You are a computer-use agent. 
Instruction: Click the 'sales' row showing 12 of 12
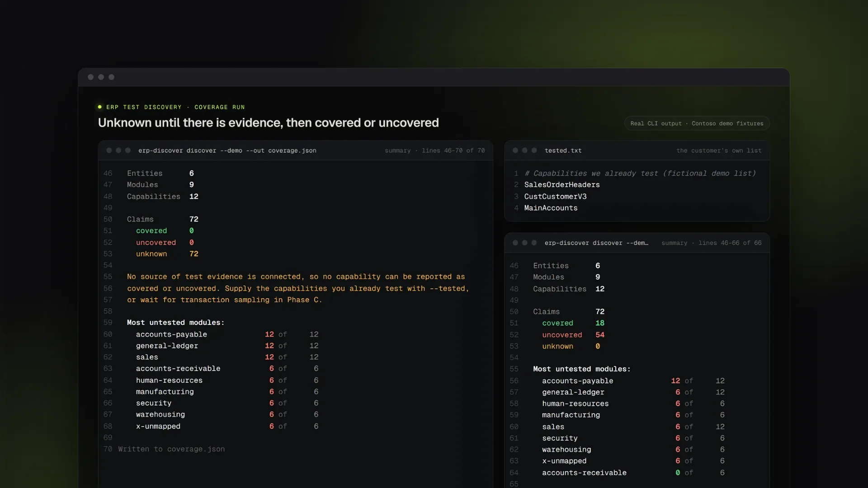point(227,357)
